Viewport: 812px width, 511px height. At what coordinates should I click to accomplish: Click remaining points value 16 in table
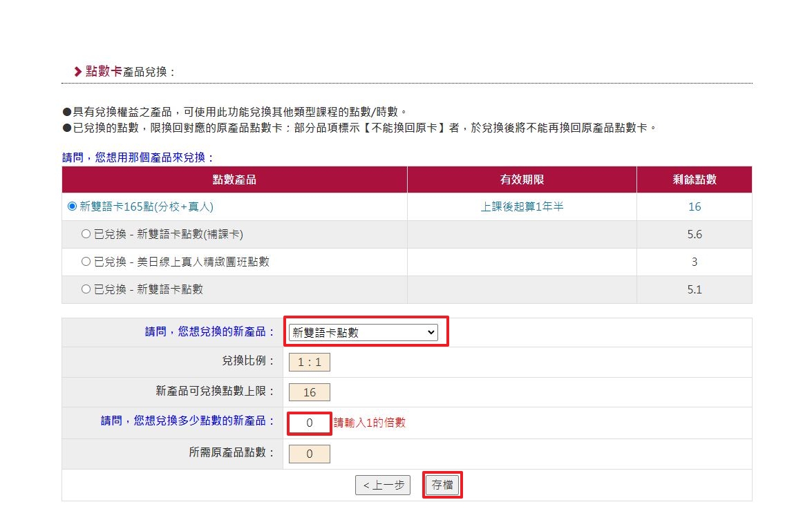[x=695, y=207]
